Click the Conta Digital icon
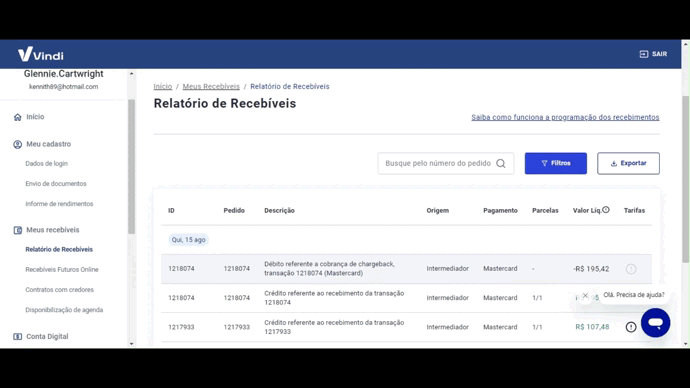This screenshot has height=388, width=690. pyautogui.click(x=18, y=337)
